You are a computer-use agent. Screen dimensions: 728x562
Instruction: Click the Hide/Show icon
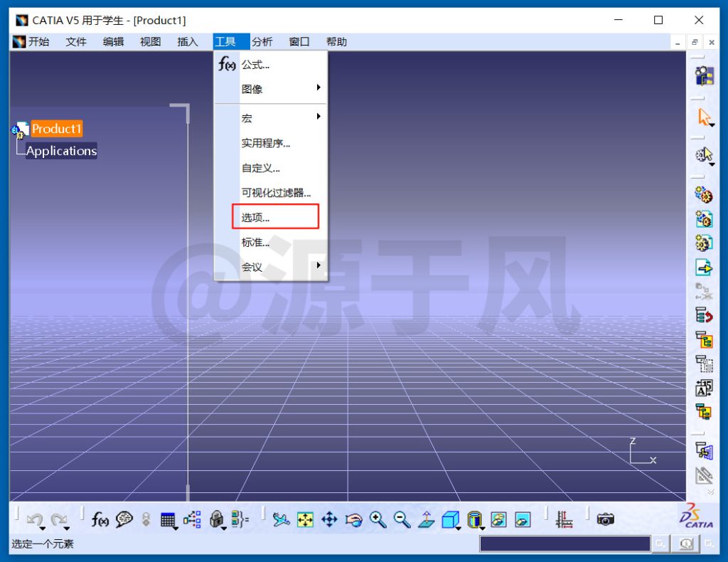coord(498,519)
